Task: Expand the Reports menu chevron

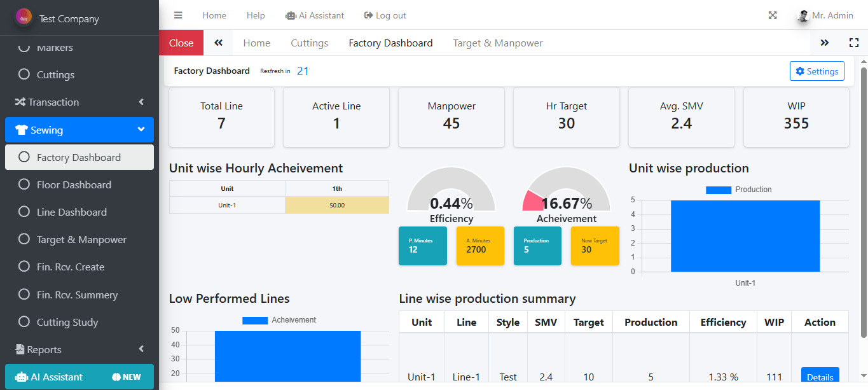Action: point(141,349)
